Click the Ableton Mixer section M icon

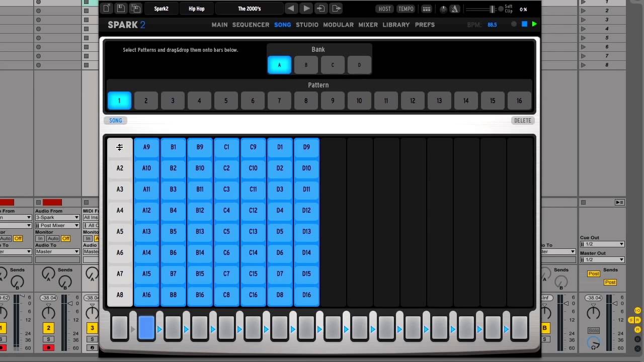click(637, 330)
